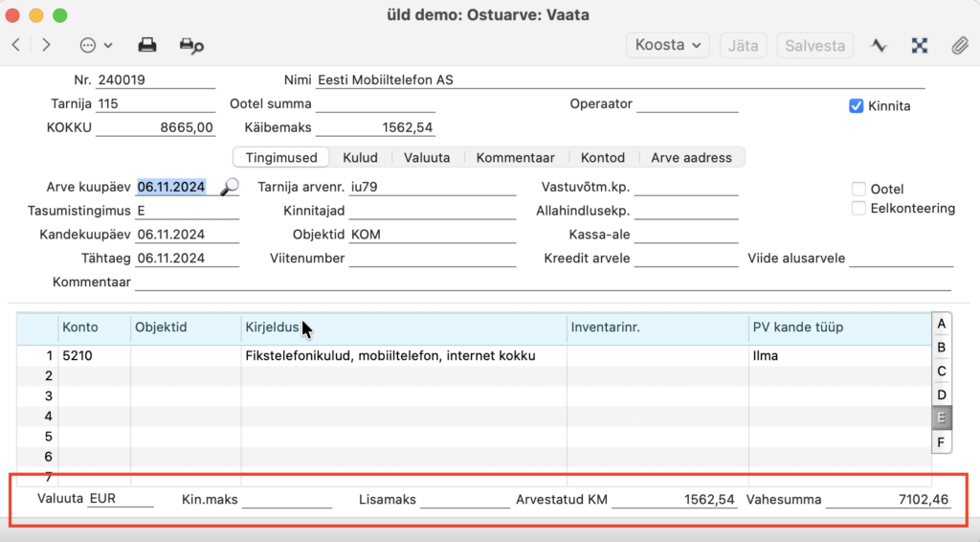
Task: Click the fullscreen expand icon
Action: 920,46
